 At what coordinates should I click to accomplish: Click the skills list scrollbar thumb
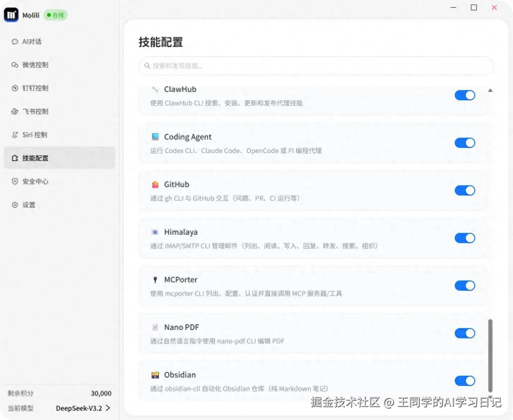[490, 356]
